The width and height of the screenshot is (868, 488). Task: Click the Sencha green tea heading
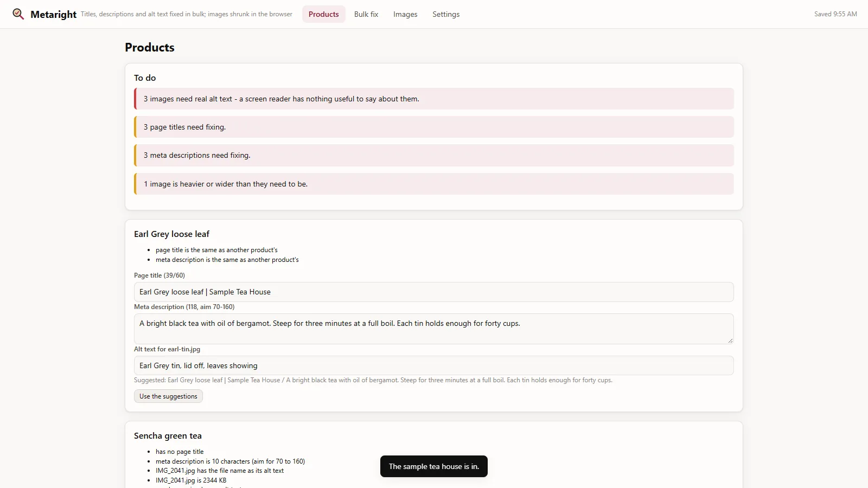168,436
